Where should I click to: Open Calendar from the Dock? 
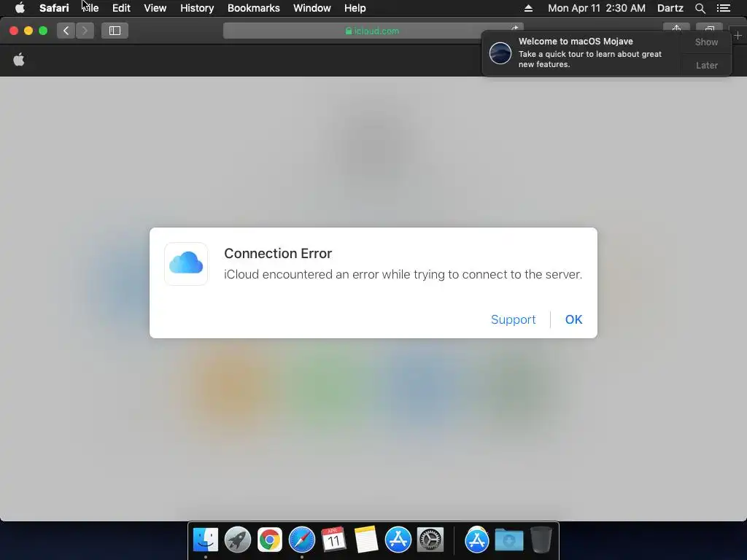coord(333,540)
